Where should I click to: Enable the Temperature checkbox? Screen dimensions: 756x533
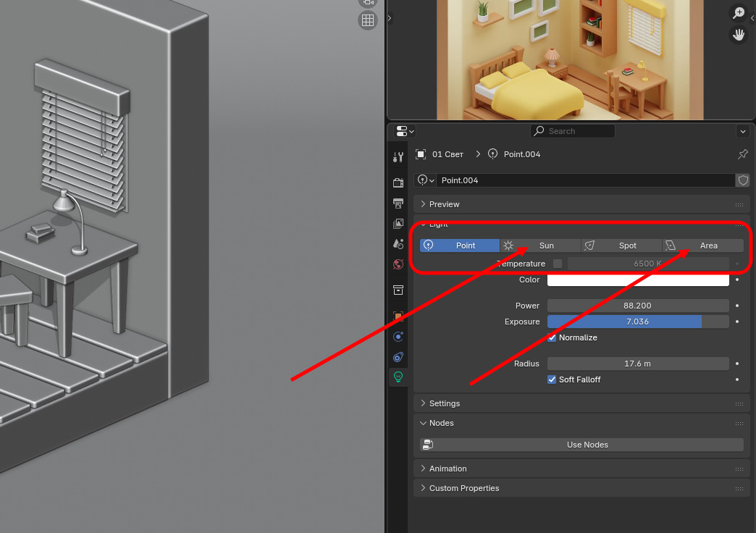(558, 264)
